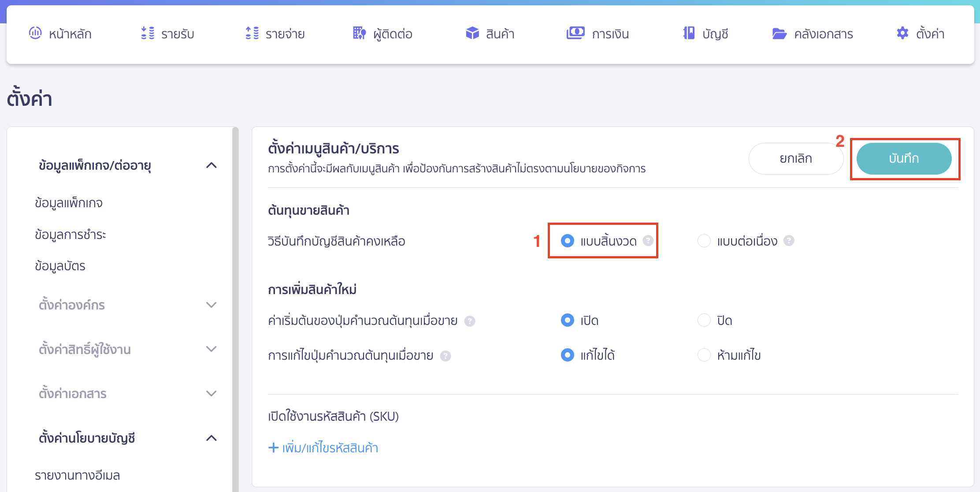Click the ตั้งค่าเอกสาร section heading
Screen dimensions: 980x492
point(73,394)
